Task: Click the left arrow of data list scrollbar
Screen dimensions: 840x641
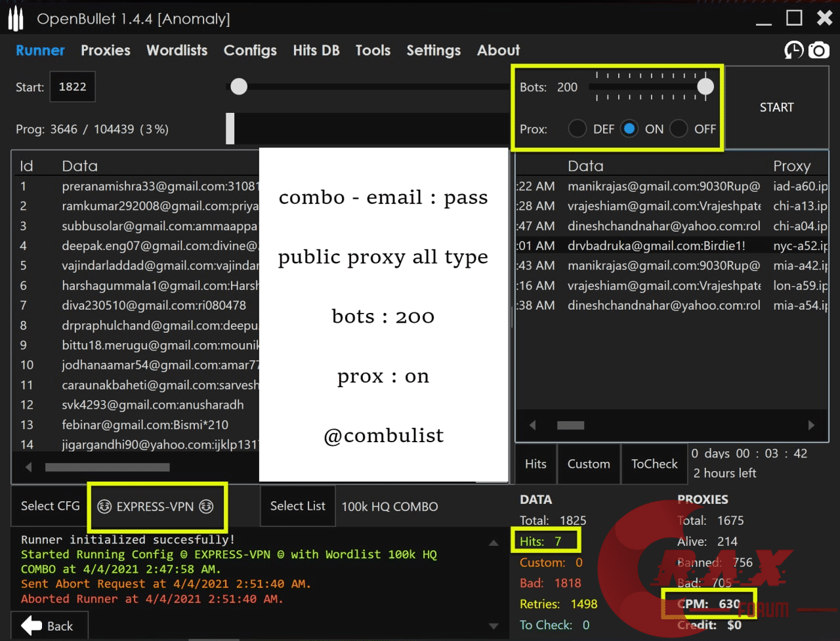Action: tap(28, 467)
